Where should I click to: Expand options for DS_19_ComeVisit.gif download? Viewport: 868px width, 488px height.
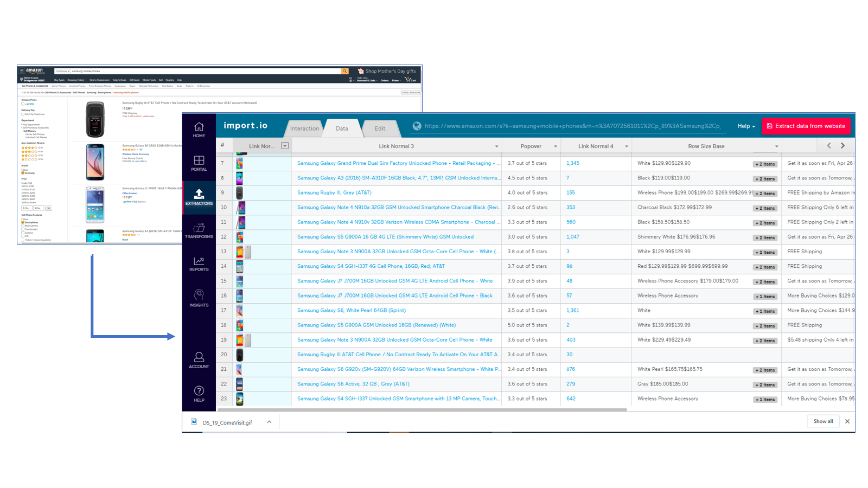pos(269,422)
